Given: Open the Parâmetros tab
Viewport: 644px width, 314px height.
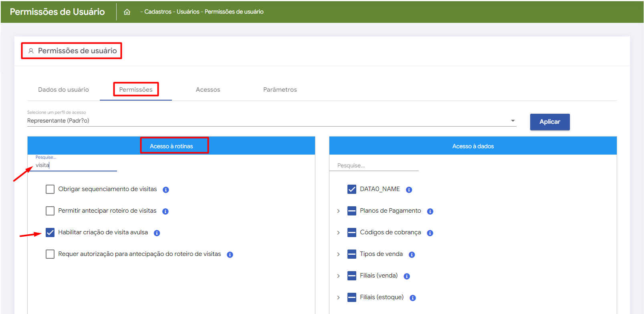Looking at the screenshot, I should (x=280, y=90).
